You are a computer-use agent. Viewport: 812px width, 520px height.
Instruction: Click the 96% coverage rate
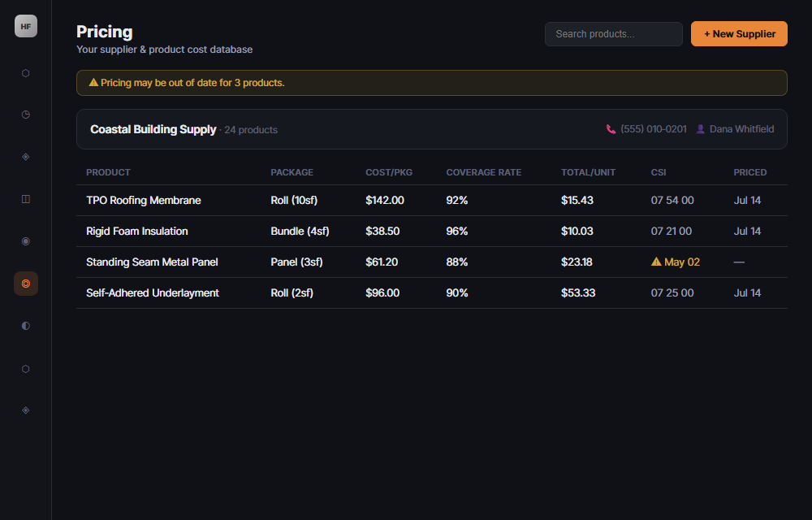(456, 231)
